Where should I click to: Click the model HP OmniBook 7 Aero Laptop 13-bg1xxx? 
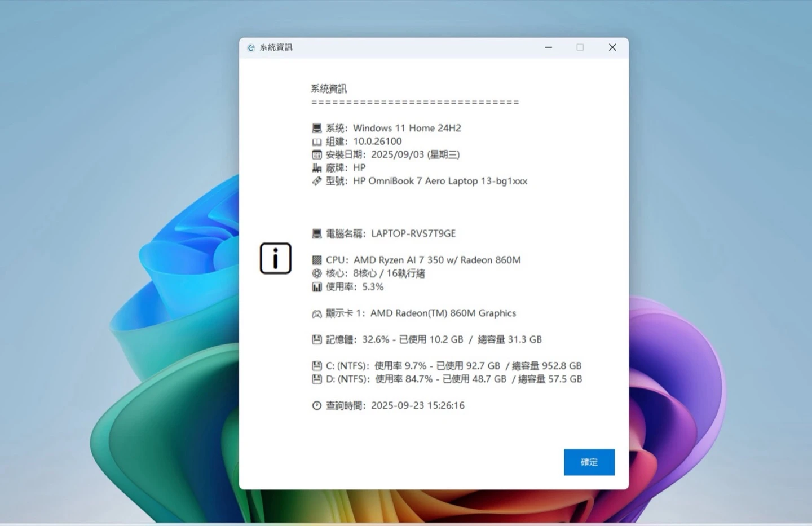pos(440,181)
